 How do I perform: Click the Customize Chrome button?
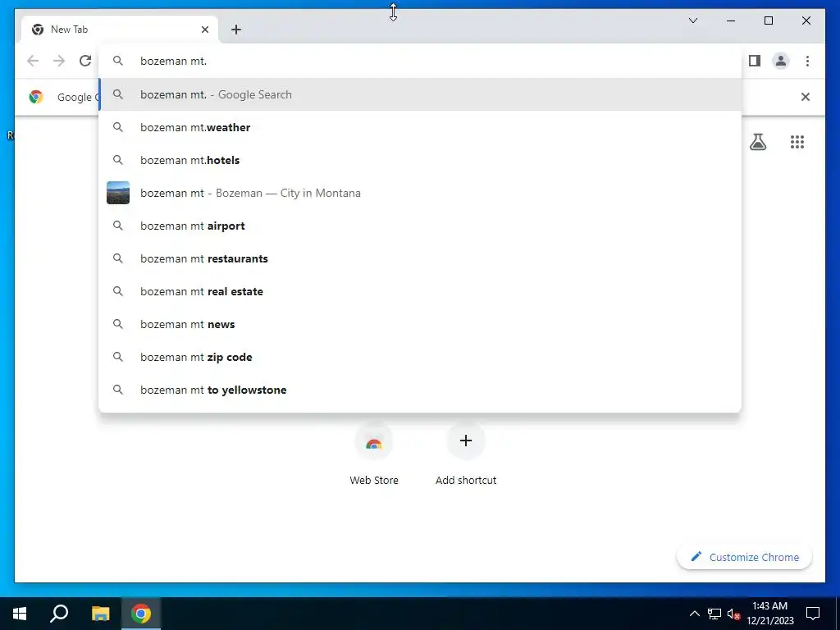point(745,557)
